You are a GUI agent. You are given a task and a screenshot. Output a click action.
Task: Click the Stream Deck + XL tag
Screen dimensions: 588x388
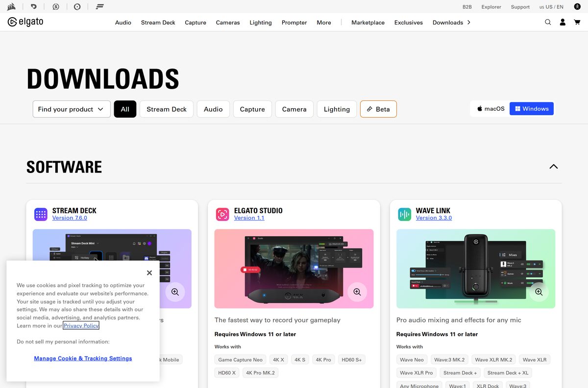point(508,373)
